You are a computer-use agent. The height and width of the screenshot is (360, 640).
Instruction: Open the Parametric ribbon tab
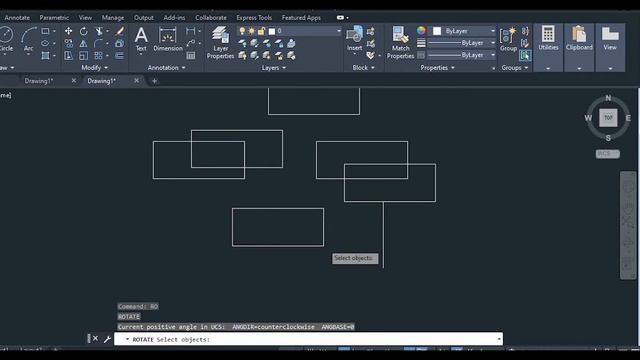pos(54,18)
